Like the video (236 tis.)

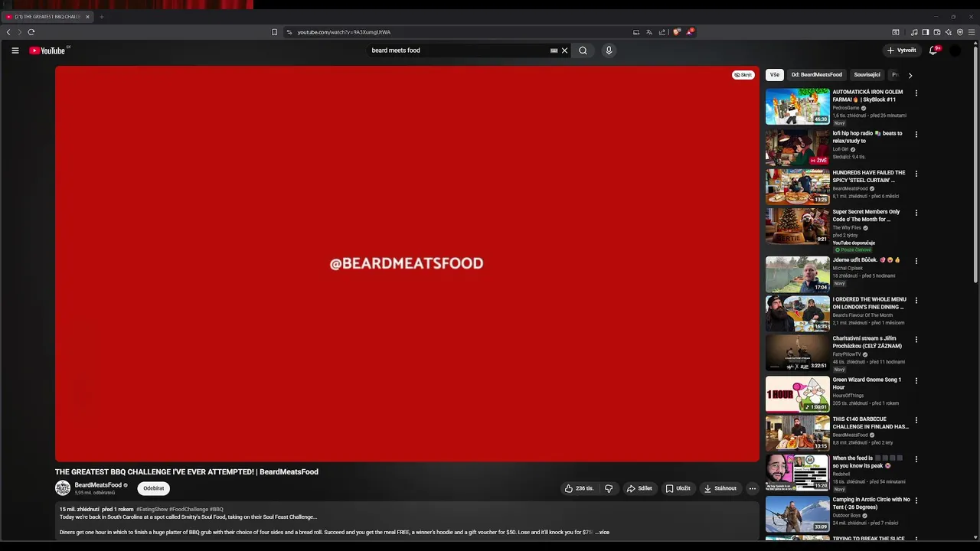click(x=579, y=488)
